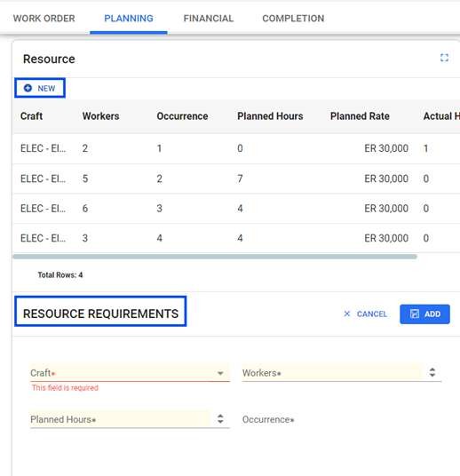Add the new resource requirement
460x476 pixels.
pos(424,313)
